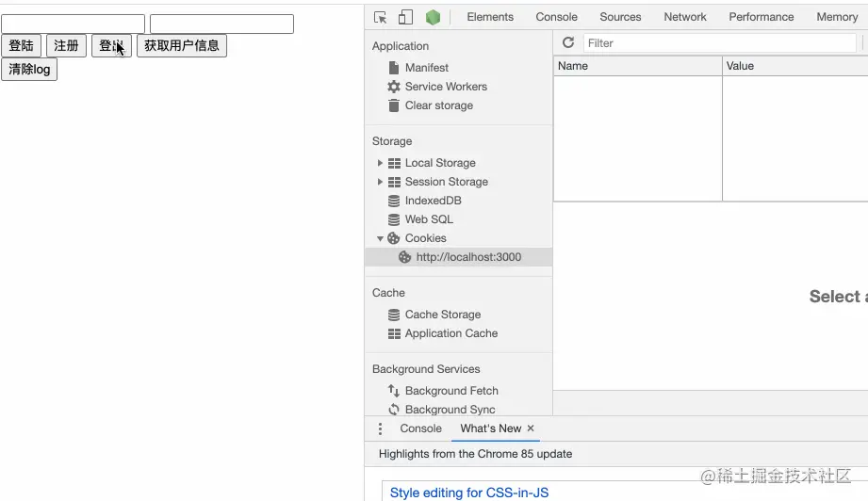Click the 清除log button
This screenshot has height=501, width=868.
pyautogui.click(x=29, y=69)
